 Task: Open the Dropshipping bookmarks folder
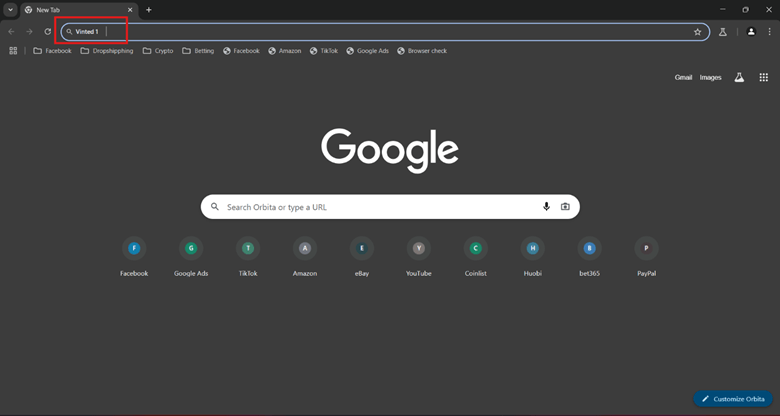coord(107,51)
